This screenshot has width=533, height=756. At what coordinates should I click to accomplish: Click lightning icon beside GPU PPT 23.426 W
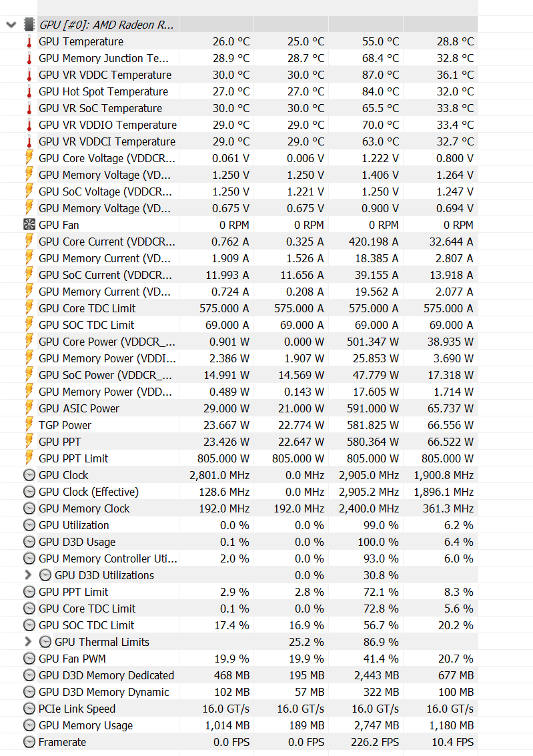[29, 441]
